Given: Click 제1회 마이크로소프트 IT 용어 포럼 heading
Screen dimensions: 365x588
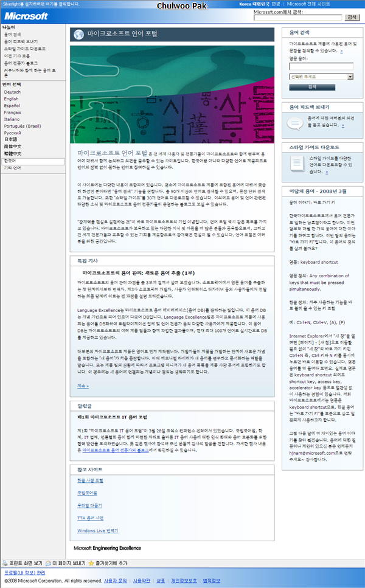Looking at the screenshot, I should pos(112,417).
